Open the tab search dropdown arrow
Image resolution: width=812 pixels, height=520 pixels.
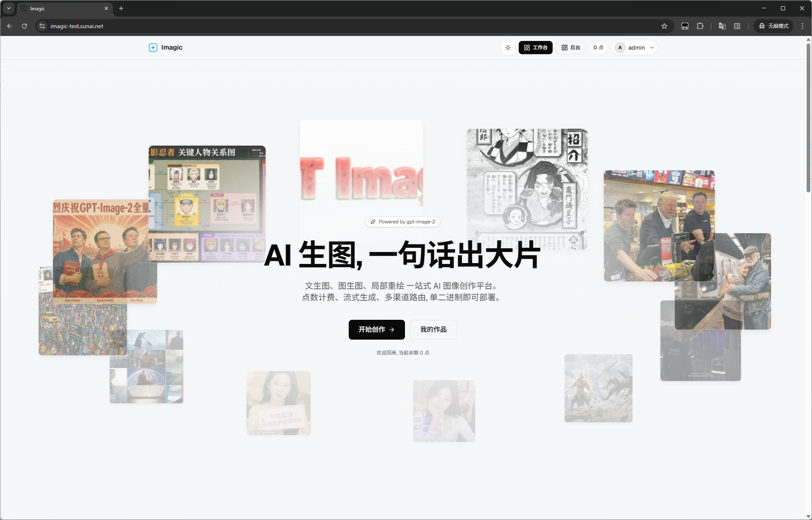[9, 8]
